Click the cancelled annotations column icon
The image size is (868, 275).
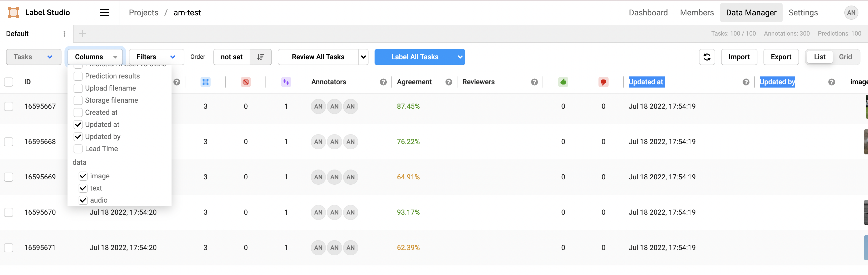246,82
